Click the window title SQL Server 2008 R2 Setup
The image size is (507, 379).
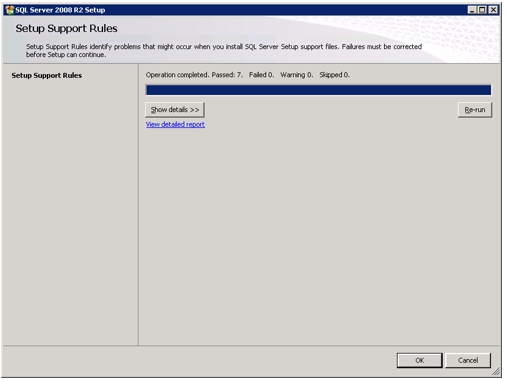pyautogui.click(x=60, y=10)
